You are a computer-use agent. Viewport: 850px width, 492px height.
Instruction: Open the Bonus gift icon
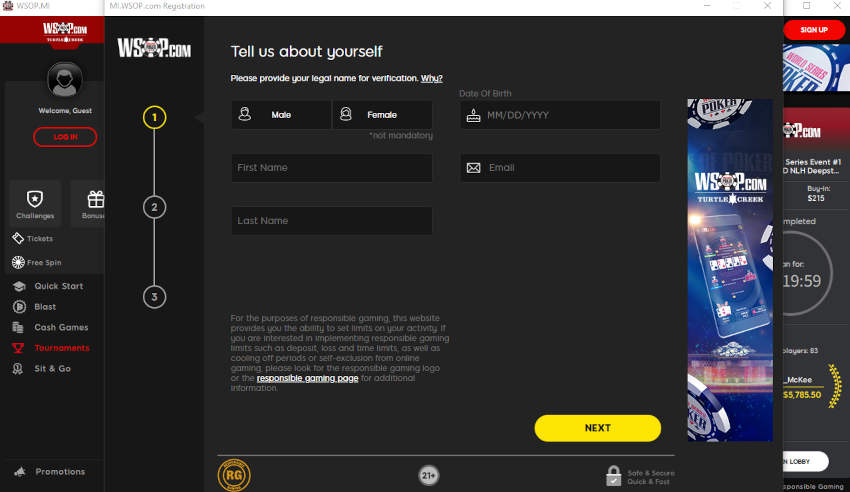tap(95, 199)
